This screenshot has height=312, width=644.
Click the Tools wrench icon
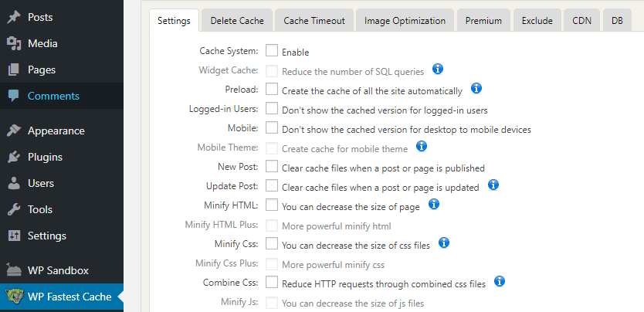pyautogui.click(x=14, y=210)
